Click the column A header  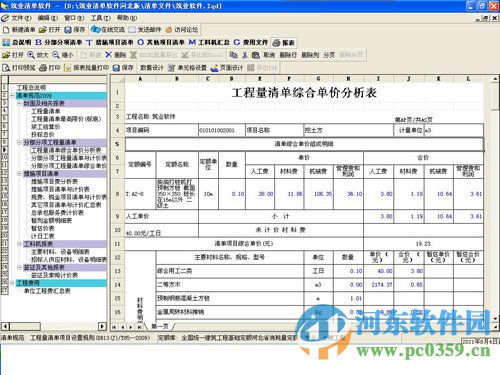pos(140,79)
